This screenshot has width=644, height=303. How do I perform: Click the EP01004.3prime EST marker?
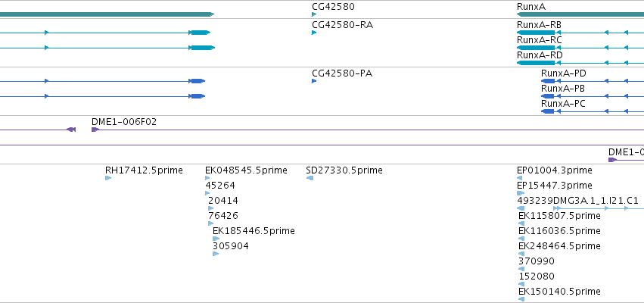pyautogui.click(x=520, y=178)
